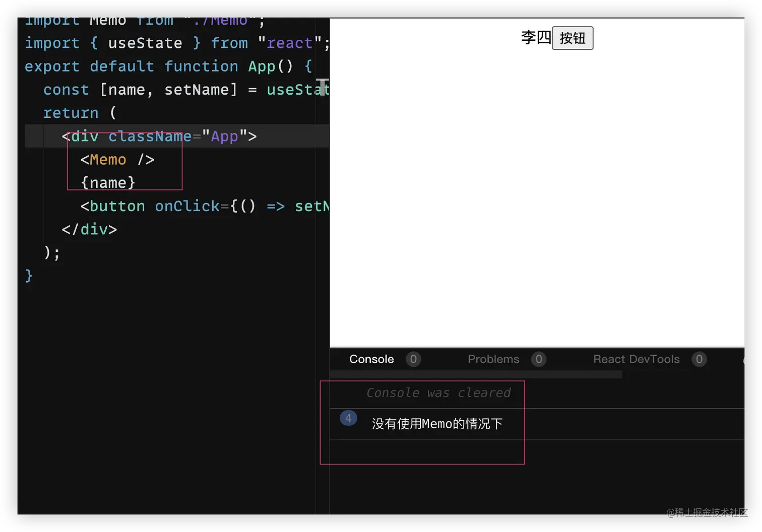Screen dimensions: 762x532
Task: Click the "export default function App()" line
Action: point(169,66)
